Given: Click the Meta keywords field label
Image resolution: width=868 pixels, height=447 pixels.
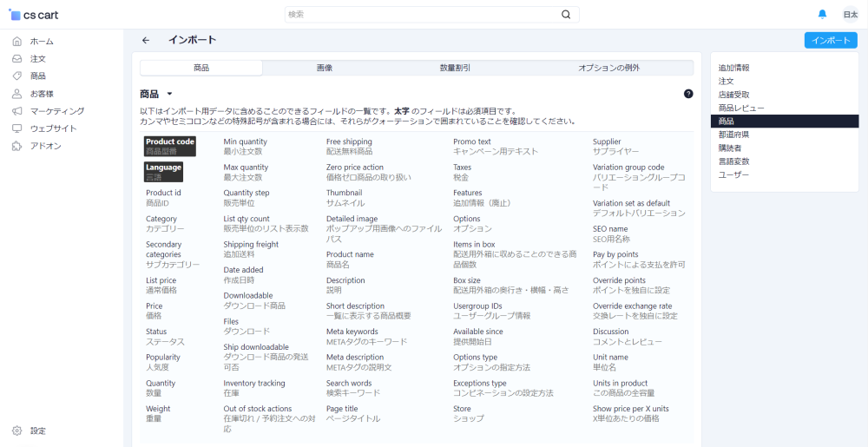Looking at the screenshot, I should tap(352, 332).
